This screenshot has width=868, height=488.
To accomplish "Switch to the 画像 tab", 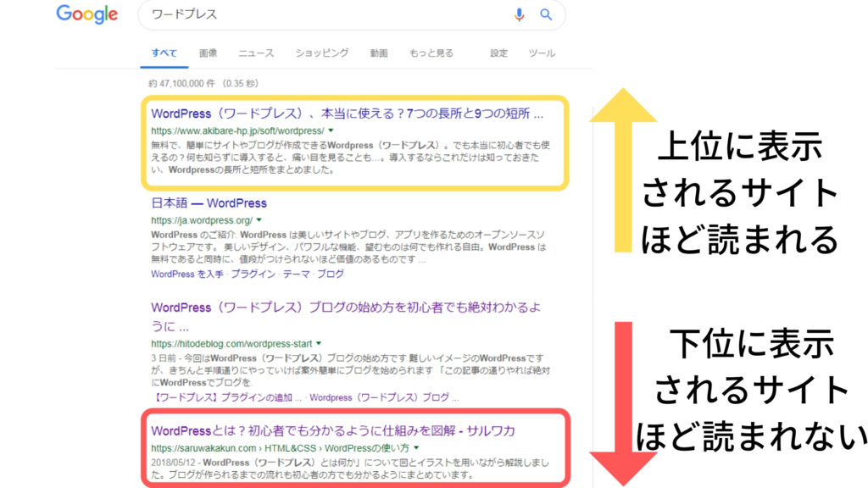I will (x=209, y=53).
